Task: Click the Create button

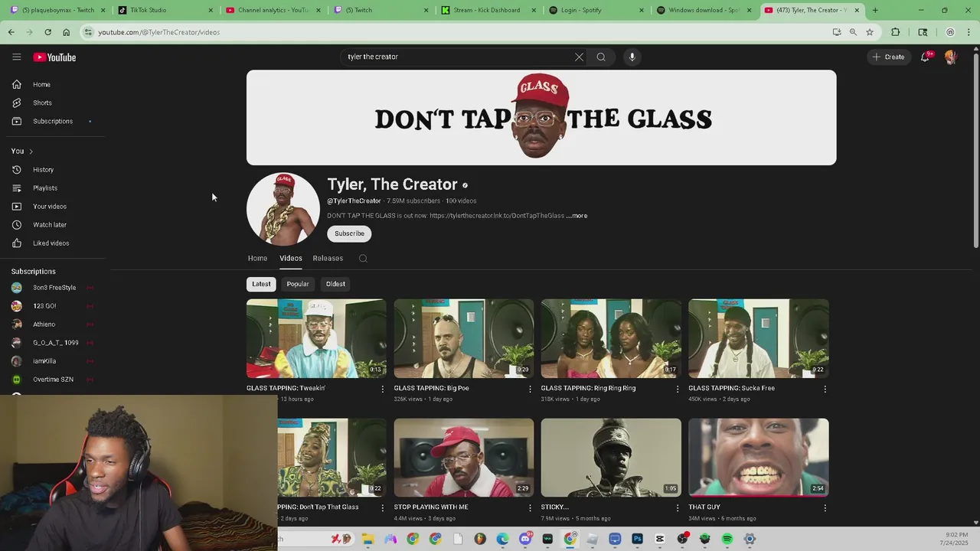Action: [x=888, y=57]
